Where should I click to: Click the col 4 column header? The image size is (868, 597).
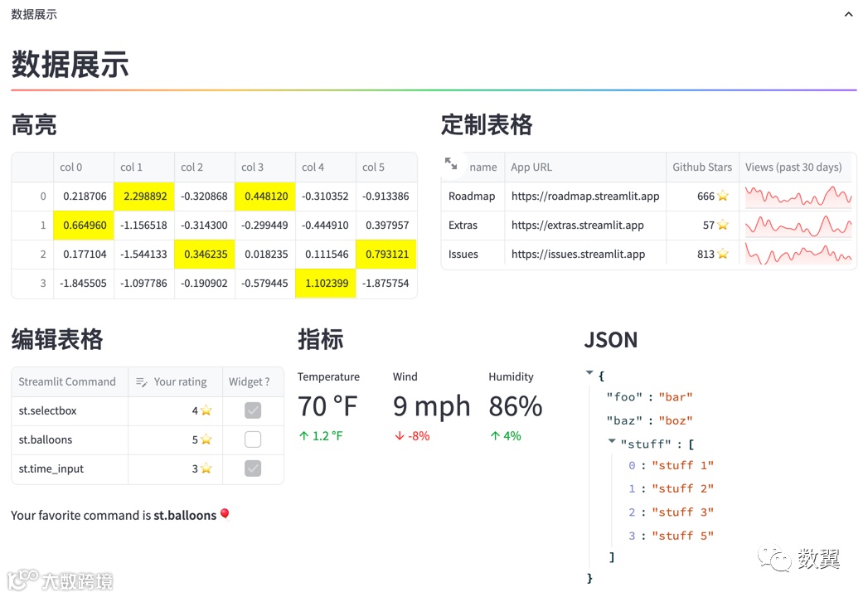pyautogui.click(x=325, y=167)
